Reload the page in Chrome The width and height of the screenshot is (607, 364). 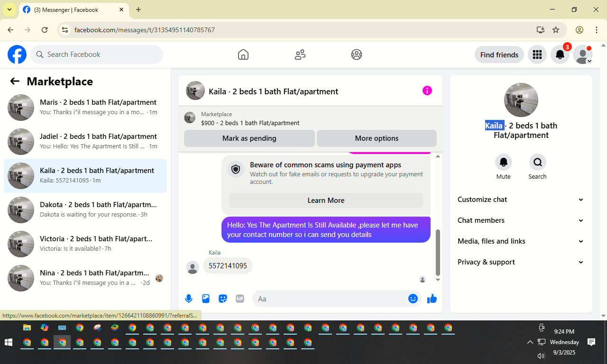pos(45,30)
